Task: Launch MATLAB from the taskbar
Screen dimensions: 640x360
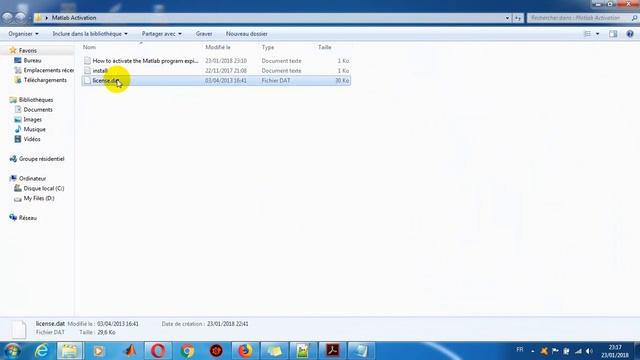Action: (129, 351)
